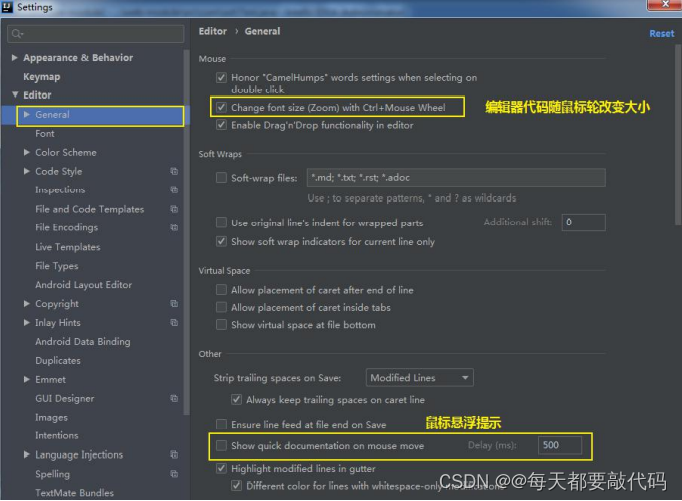This screenshot has width=682, height=501.
Task: Enable Allow placement of caret inside tabs
Action: [221, 307]
